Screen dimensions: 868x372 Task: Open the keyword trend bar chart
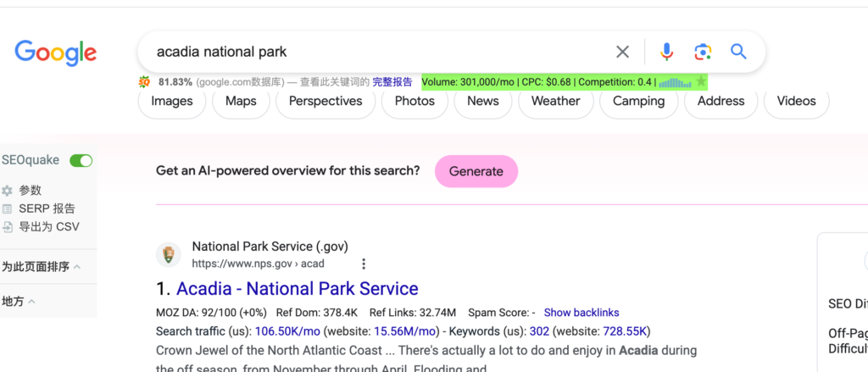pos(675,82)
